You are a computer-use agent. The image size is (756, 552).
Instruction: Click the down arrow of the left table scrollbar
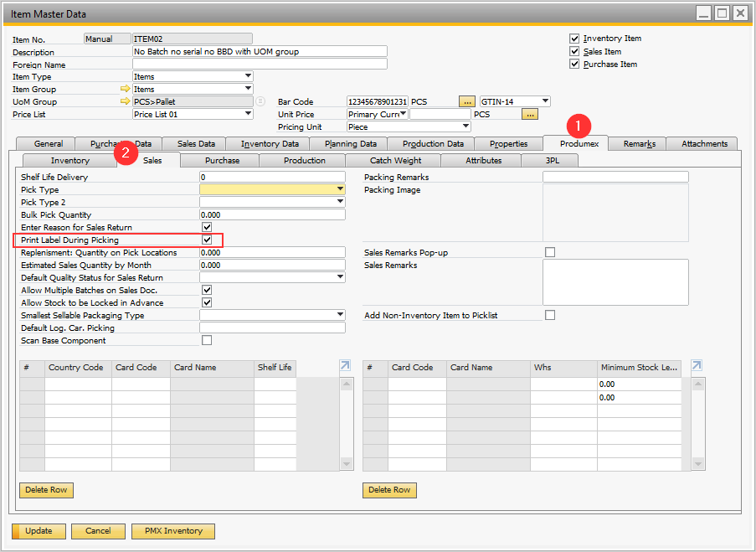coord(345,463)
